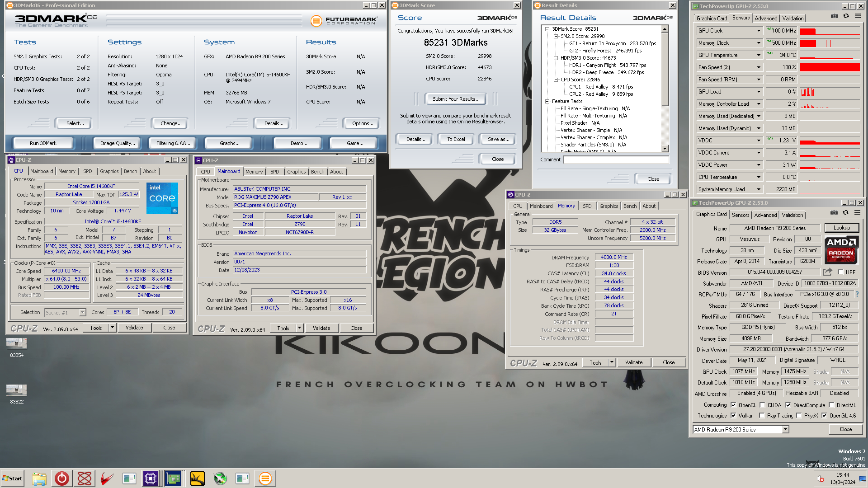Click the blue question mark beside Bus Interface

[857, 294]
